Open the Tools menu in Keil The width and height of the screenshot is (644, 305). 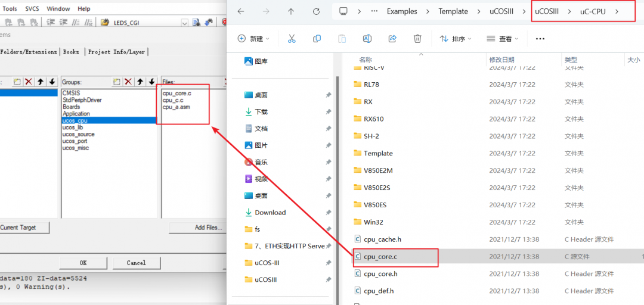10,8
